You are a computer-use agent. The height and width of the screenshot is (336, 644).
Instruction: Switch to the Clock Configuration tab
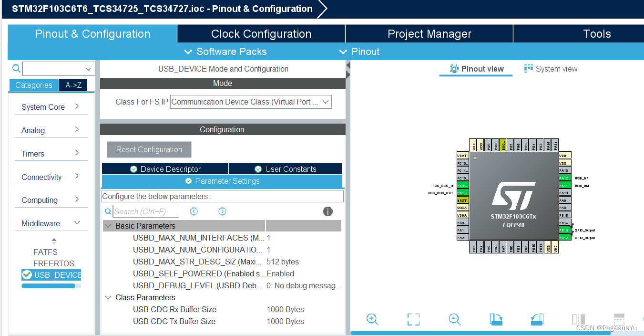tap(261, 34)
